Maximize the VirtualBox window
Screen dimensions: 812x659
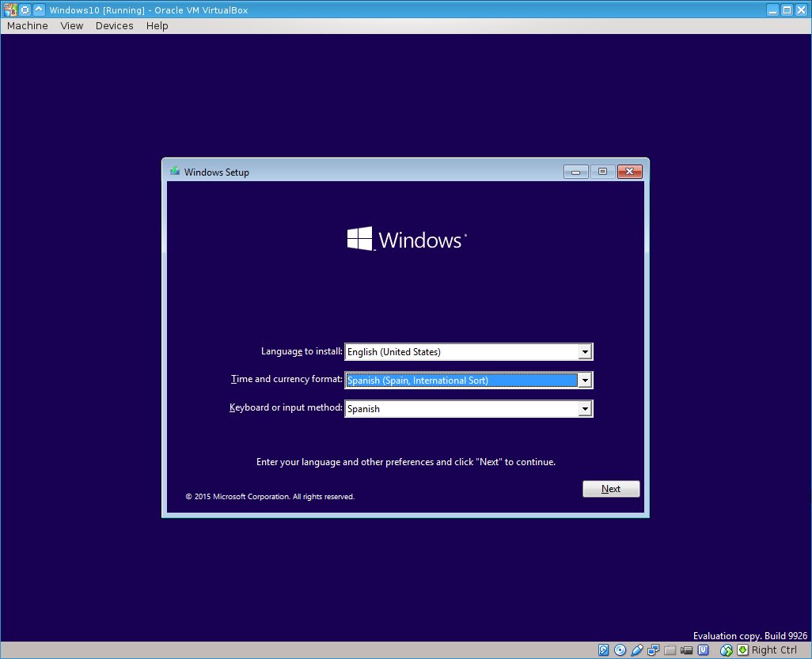(x=787, y=9)
